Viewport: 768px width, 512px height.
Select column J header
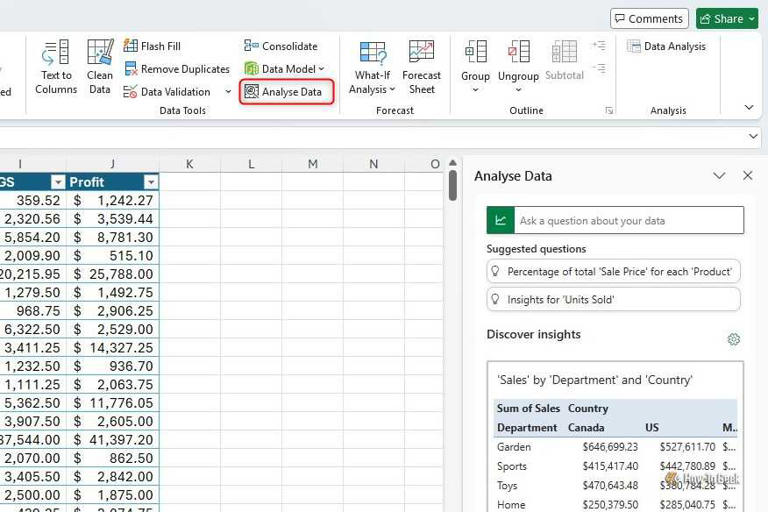(113, 164)
